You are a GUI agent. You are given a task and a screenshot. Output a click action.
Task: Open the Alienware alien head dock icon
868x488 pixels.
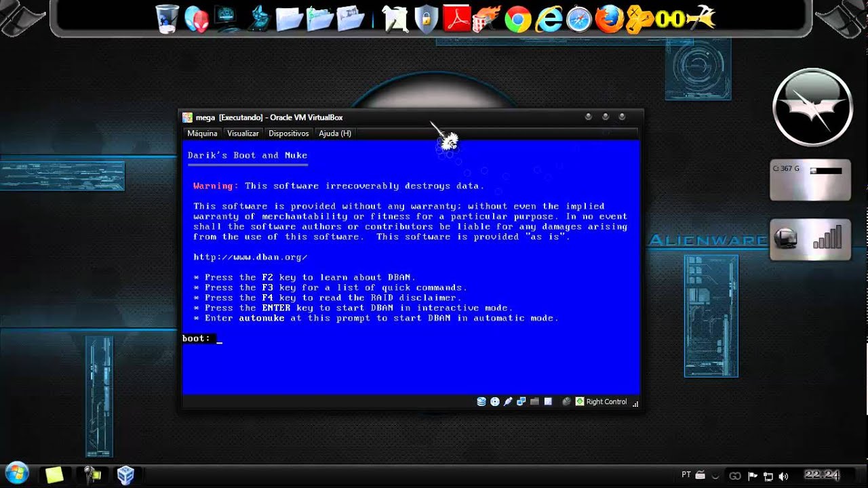196,19
